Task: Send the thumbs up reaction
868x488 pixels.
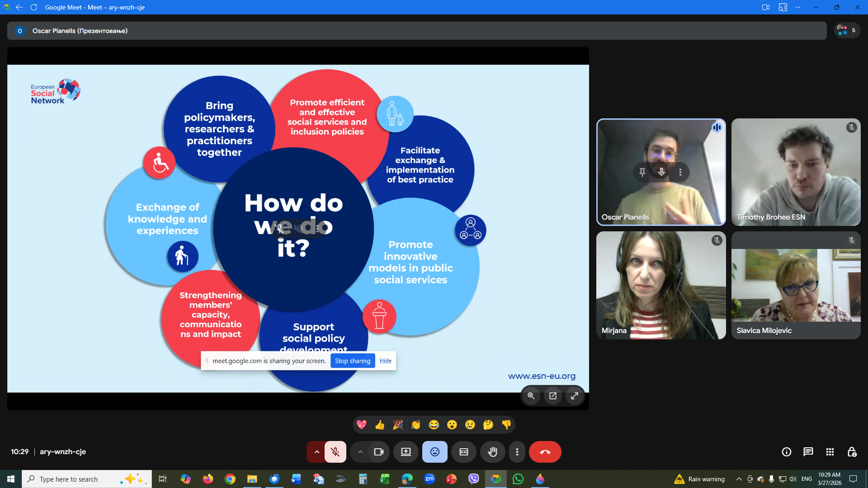Action: (x=379, y=425)
